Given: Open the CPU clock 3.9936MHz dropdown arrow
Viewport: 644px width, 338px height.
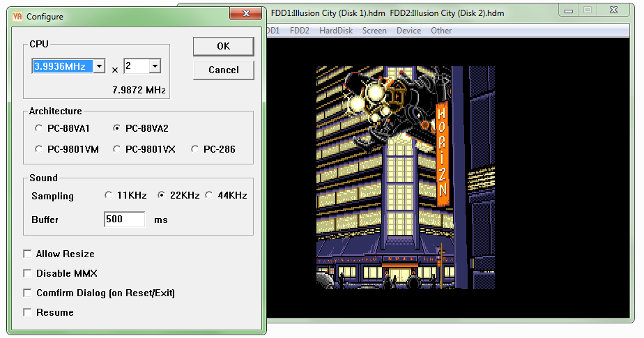Looking at the screenshot, I should coord(99,66).
